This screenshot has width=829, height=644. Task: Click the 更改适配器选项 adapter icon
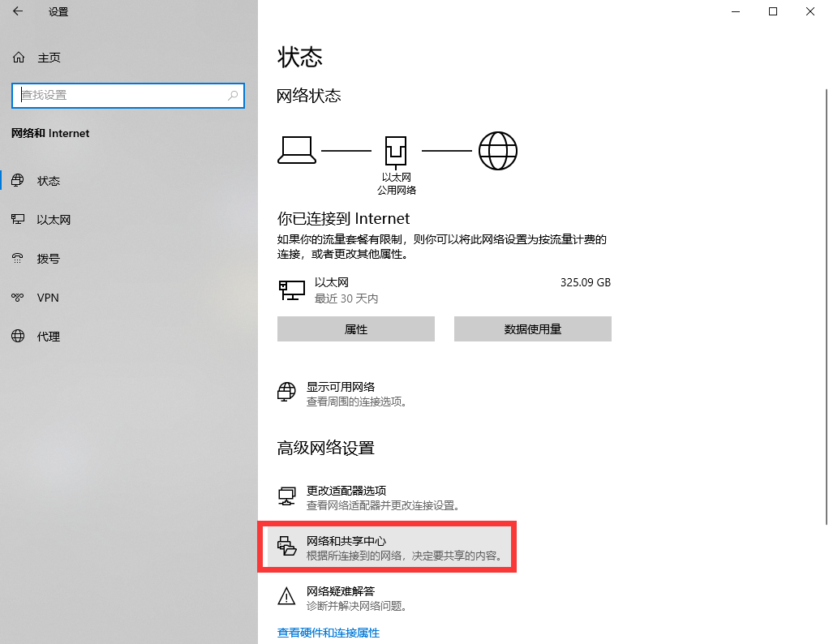(286, 496)
